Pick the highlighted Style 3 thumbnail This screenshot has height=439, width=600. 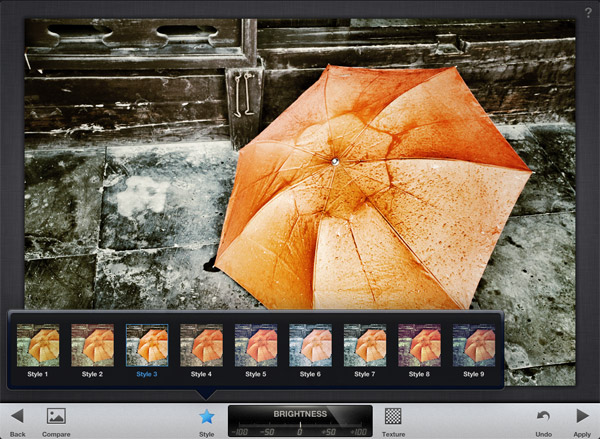click(x=147, y=345)
